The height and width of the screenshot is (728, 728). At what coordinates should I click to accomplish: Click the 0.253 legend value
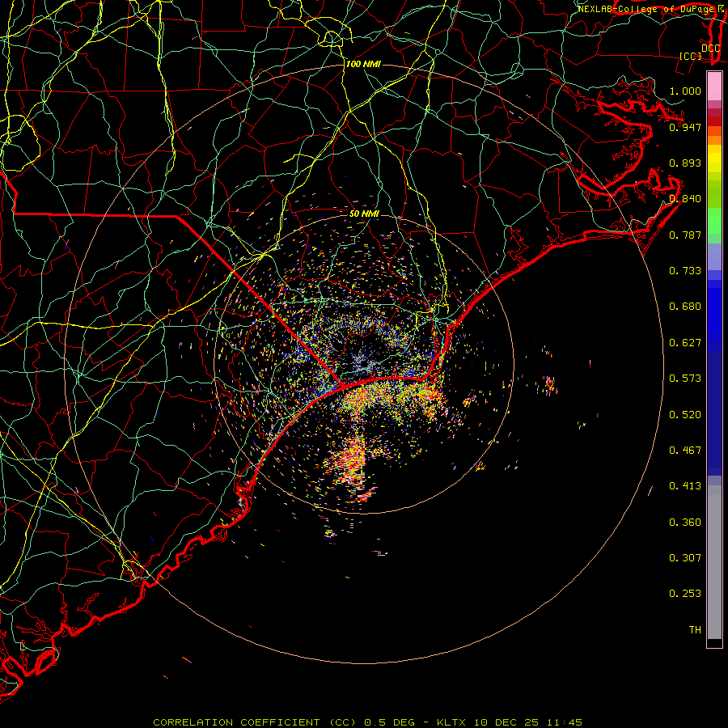pyautogui.click(x=685, y=594)
